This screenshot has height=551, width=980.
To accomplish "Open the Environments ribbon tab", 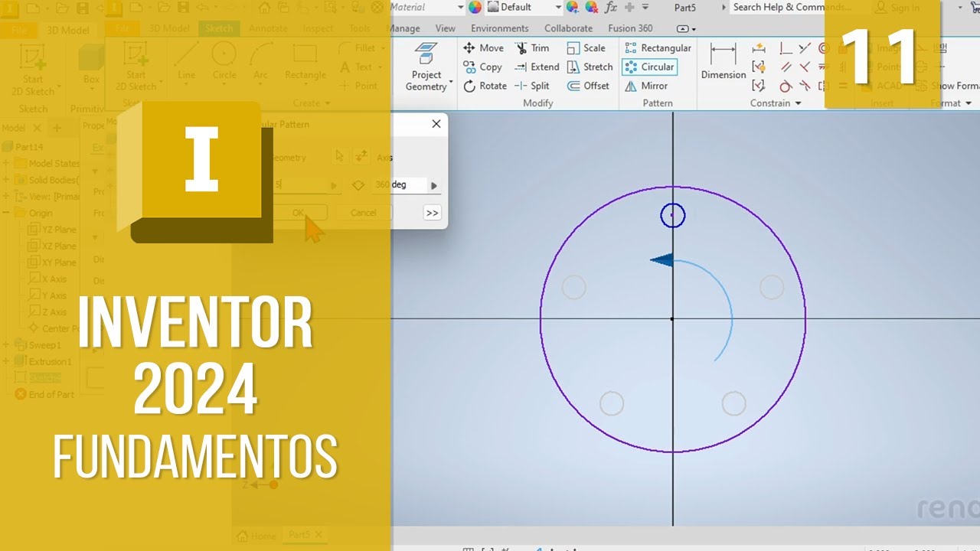I will coord(499,28).
